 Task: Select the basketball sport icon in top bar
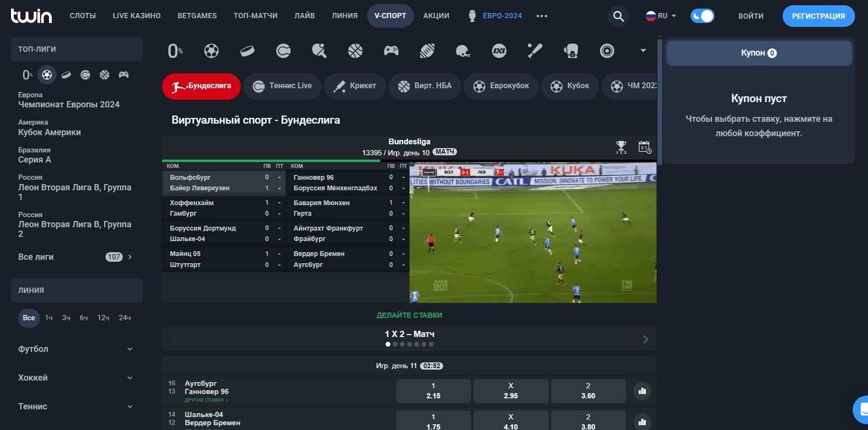point(355,51)
